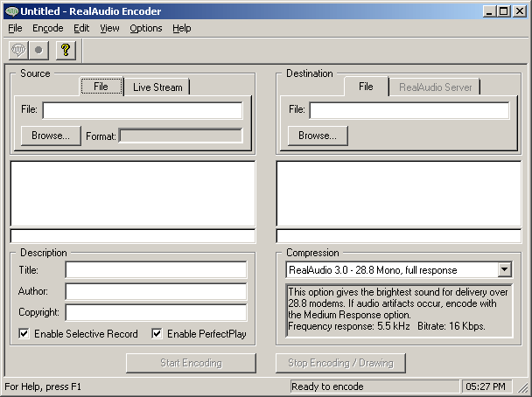Screen dimensions: 532x397
Task: Click the RealAudio logo in title bar
Action: click(x=12, y=11)
